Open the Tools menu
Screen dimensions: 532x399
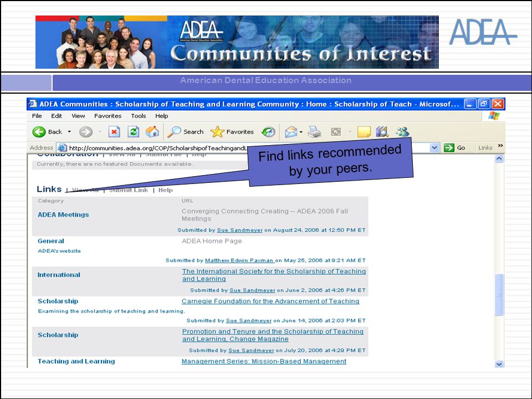coord(139,116)
